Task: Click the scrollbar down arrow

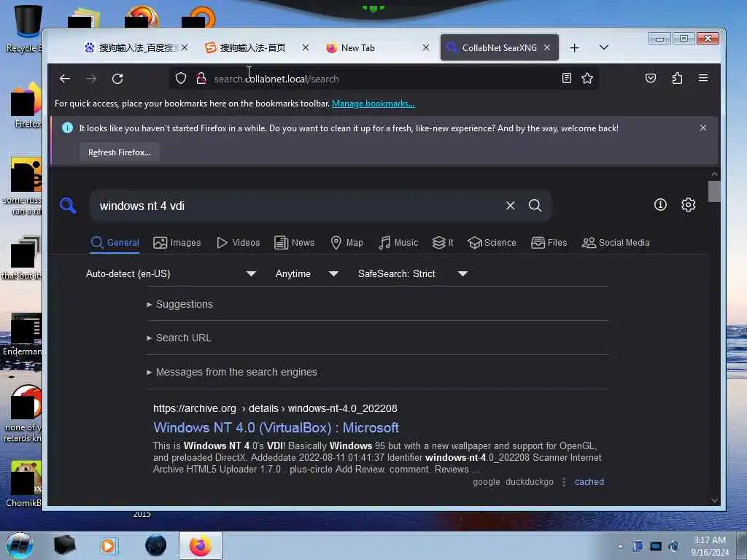Action: [713, 500]
